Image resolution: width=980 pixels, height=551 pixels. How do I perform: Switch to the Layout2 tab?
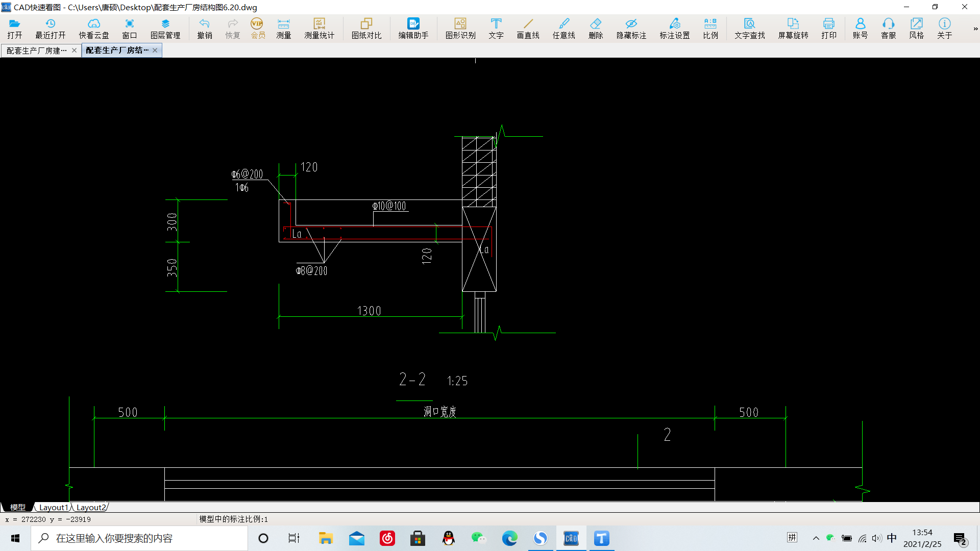91,507
